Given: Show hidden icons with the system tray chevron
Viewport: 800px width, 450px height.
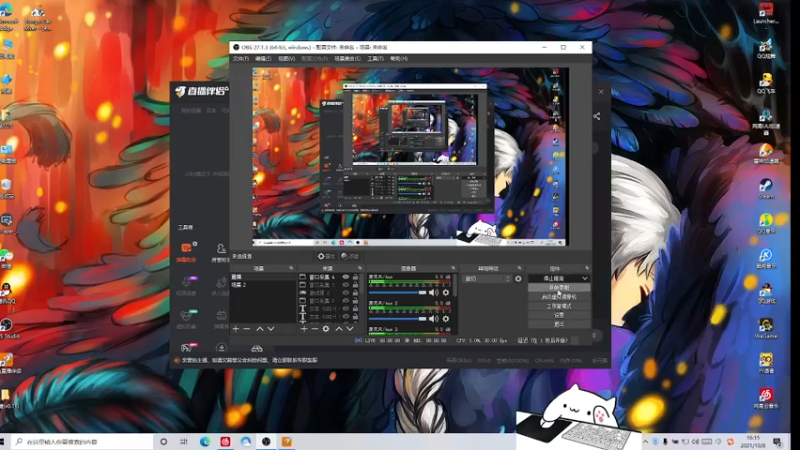Looking at the screenshot, I should pyautogui.click(x=645, y=441).
